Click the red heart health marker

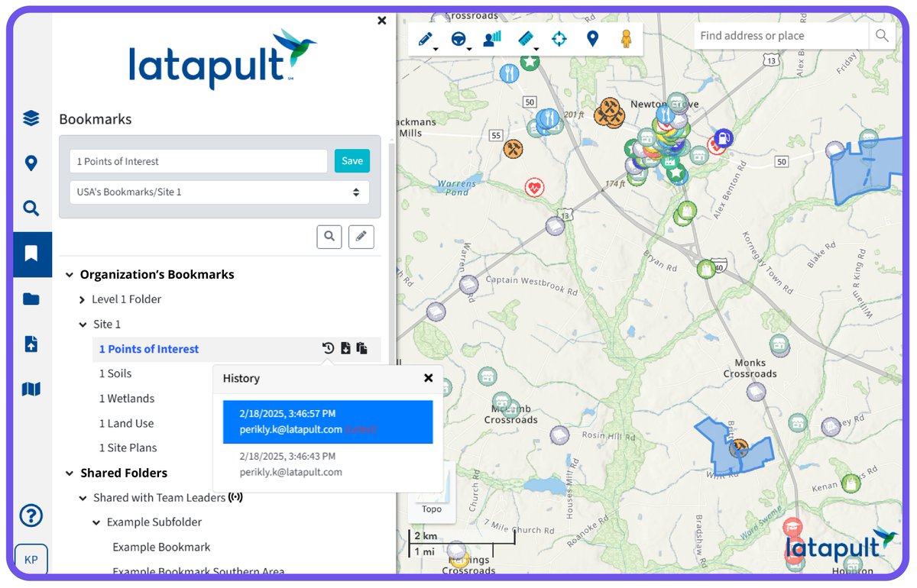click(534, 187)
